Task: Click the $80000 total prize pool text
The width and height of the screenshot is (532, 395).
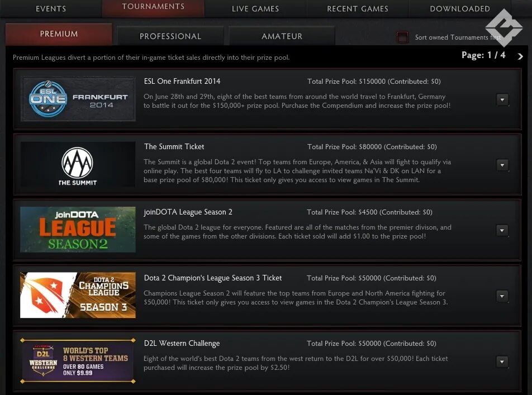Action: pyautogui.click(x=372, y=147)
